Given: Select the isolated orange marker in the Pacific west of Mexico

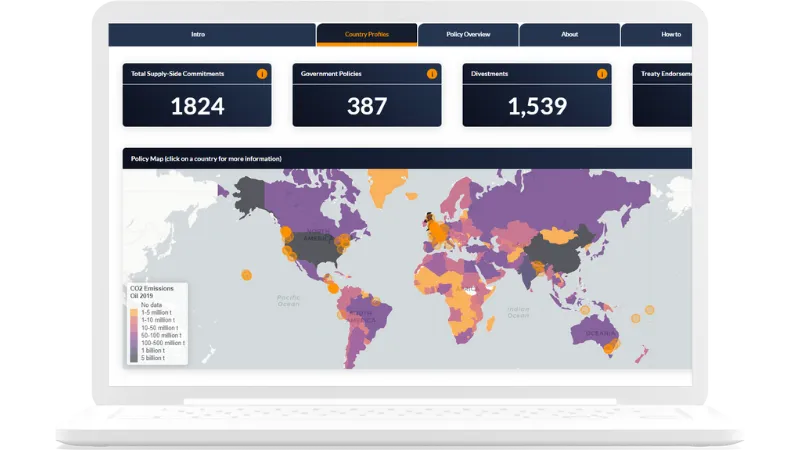Looking at the screenshot, I should point(246,274).
